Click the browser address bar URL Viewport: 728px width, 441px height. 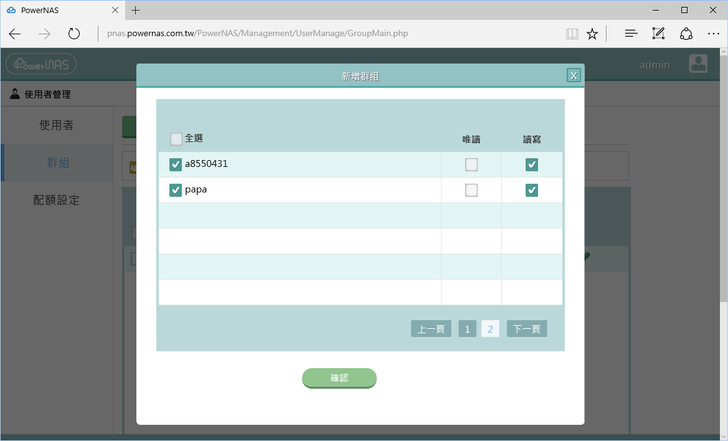[258, 33]
